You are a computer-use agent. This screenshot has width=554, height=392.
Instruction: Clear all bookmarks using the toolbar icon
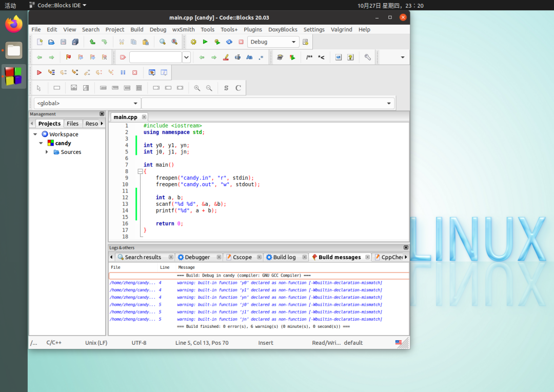[x=104, y=57]
